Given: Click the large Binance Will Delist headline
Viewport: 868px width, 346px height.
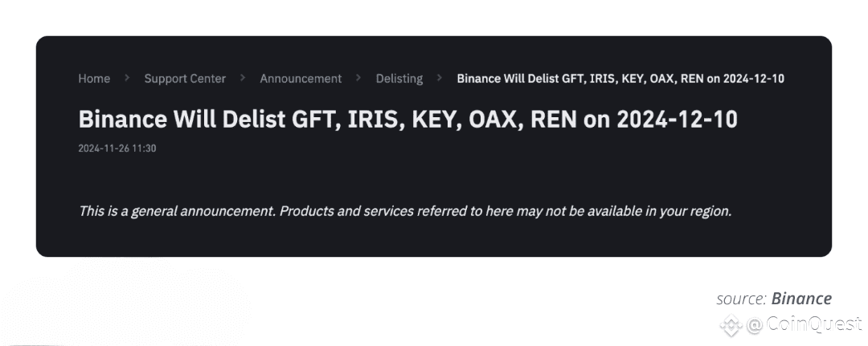Looking at the screenshot, I should pos(408,120).
